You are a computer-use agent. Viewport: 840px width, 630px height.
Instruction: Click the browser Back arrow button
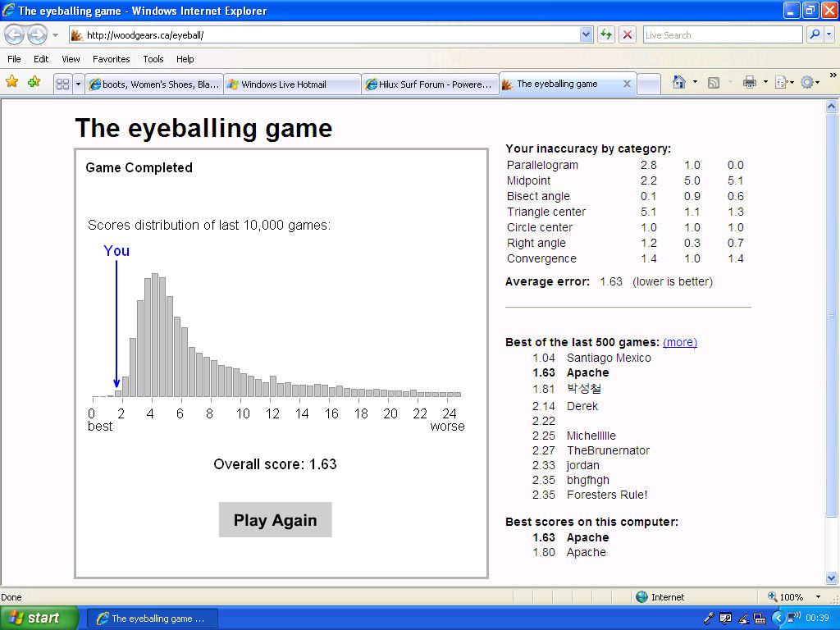pos(15,35)
